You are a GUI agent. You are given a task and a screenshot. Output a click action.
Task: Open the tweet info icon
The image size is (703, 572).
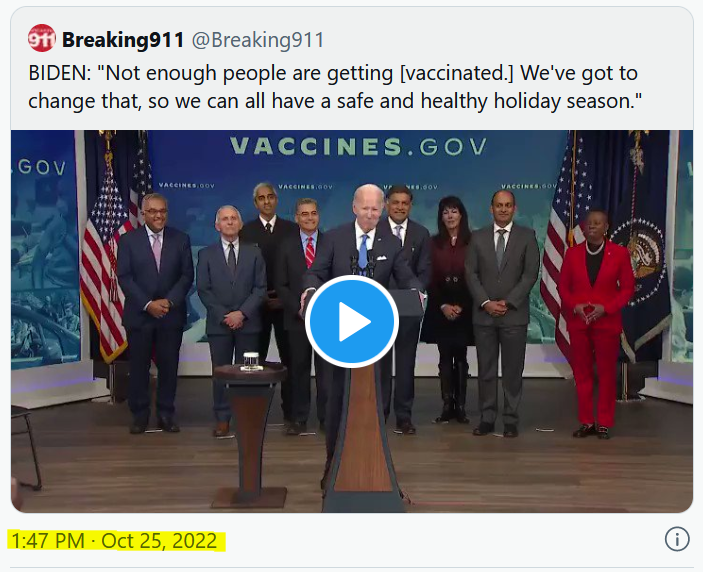677,540
